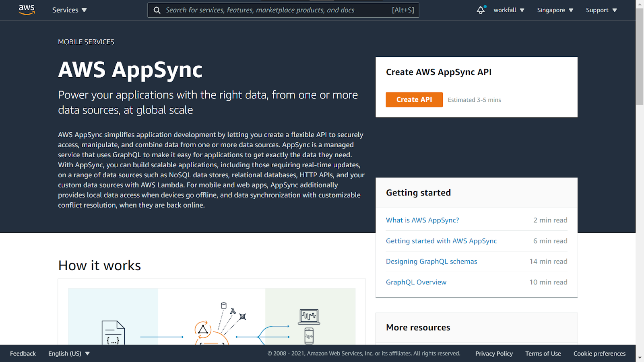Open Getting started with AWS AppSync link
644x362 pixels.
[x=441, y=241]
